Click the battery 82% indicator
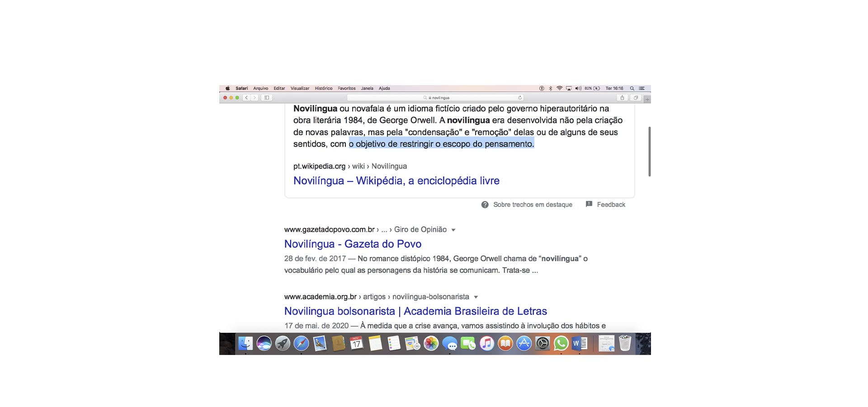The image size is (868, 407). pyautogui.click(x=592, y=89)
